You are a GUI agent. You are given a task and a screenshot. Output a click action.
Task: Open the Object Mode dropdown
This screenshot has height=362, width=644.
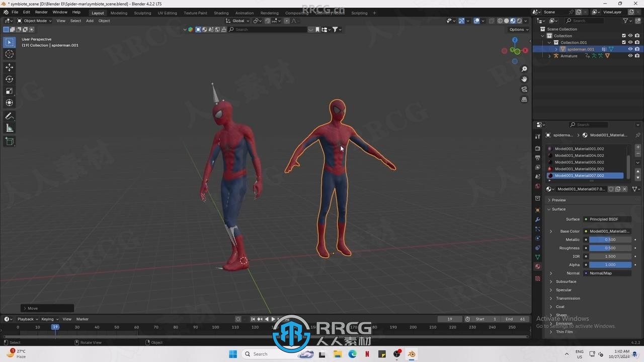[x=35, y=21]
